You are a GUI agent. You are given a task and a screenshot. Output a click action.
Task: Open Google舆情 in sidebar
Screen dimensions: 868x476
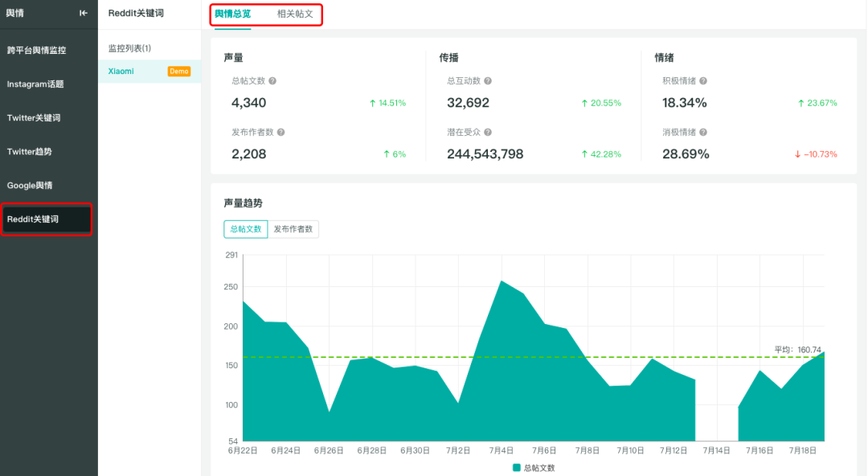(30, 186)
